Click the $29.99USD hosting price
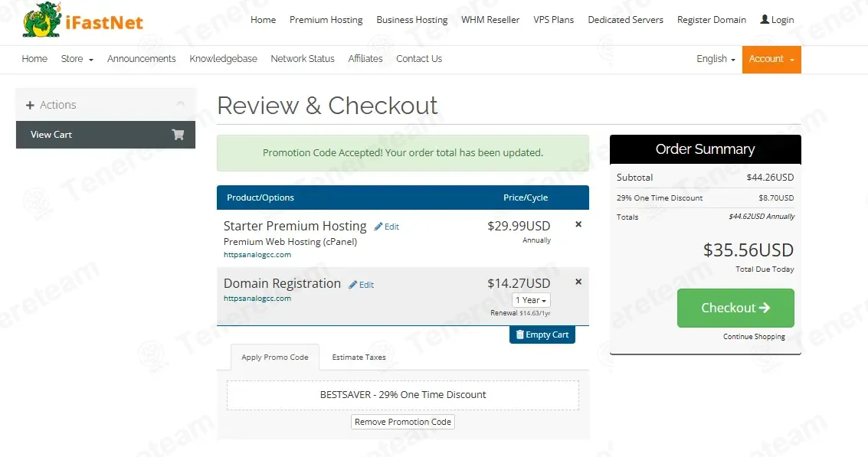This screenshot has height=457, width=868. pos(519,226)
